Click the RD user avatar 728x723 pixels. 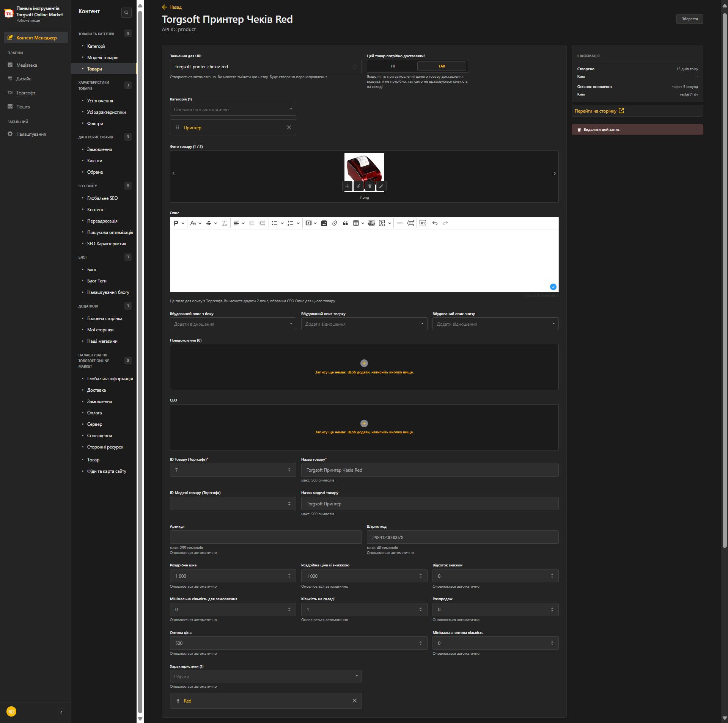click(x=11, y=712)
